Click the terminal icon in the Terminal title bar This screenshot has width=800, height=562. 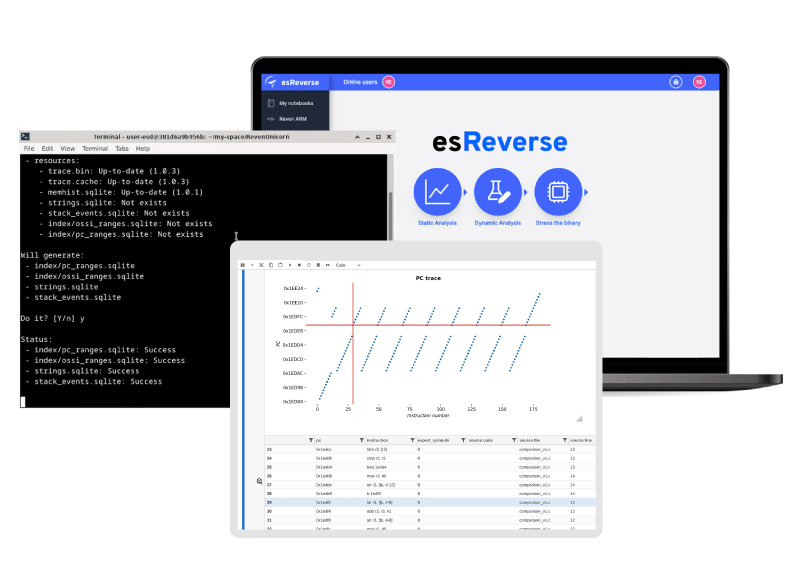tap(25, 137)
